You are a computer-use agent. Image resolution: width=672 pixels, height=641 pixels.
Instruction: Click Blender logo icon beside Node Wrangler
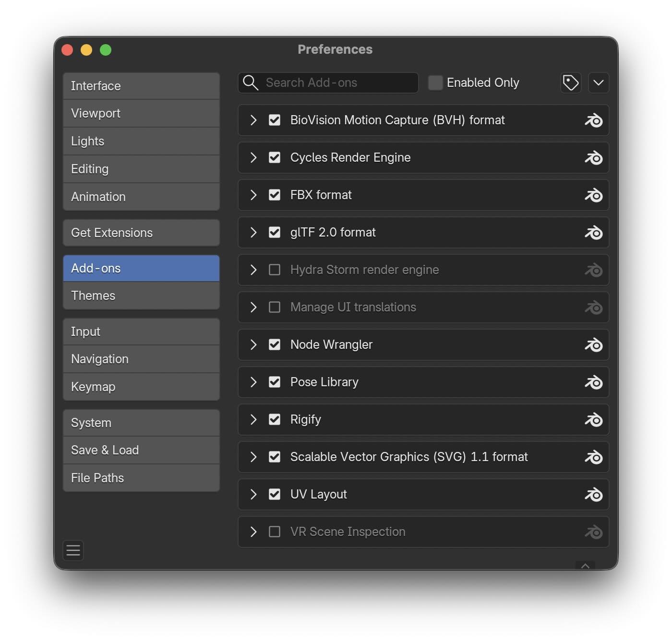pyautogui.click(x=593, y=345)
